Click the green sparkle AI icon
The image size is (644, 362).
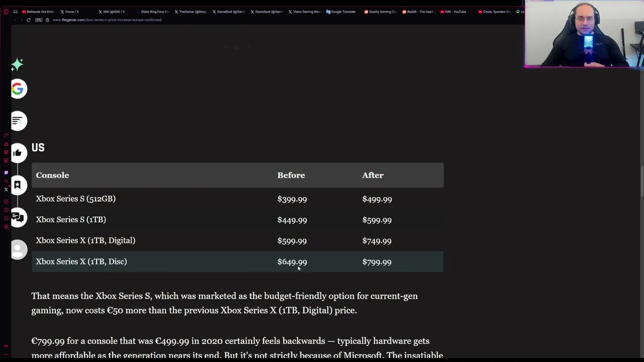coord(17,64)
